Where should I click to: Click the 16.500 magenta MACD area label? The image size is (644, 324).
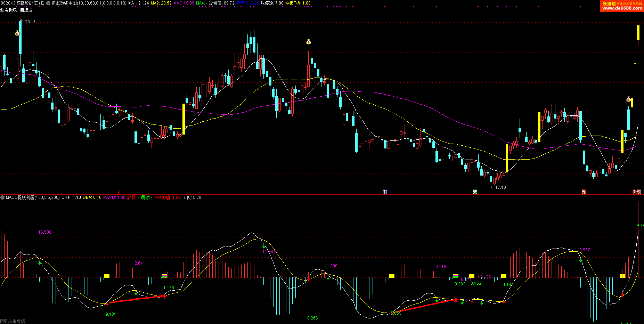point(45,232)
